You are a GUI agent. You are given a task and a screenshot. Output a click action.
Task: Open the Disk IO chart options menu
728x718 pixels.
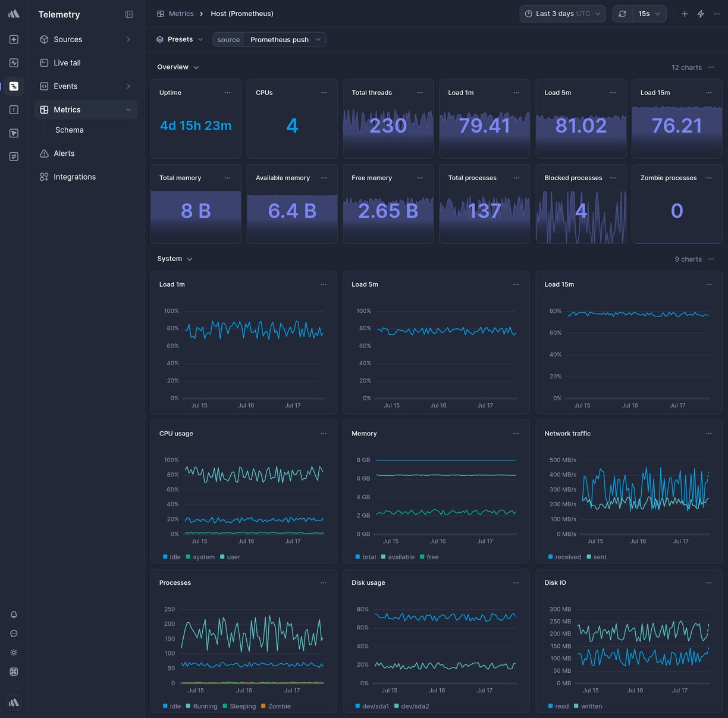tap(709, 583)
